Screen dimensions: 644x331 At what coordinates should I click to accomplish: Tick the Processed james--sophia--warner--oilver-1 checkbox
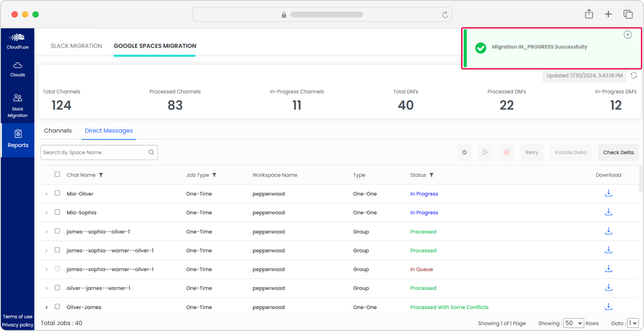[57, 250]
